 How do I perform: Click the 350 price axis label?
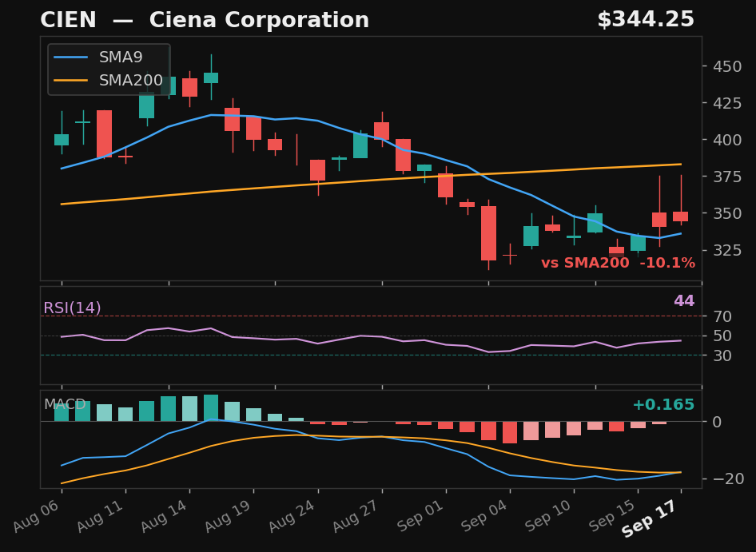click(727, 213)
